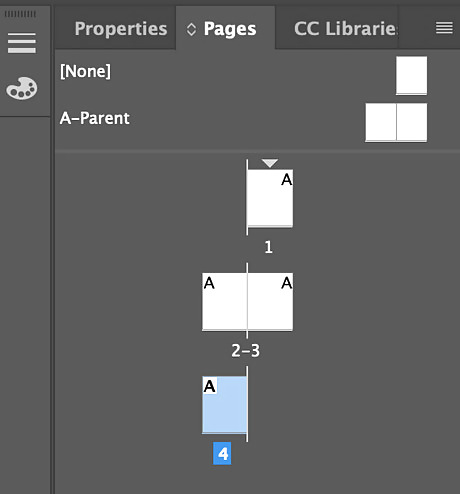This screenshot has height=494, width=460.
Task: Click section start triangle above page 1
Action: point(270,163)
